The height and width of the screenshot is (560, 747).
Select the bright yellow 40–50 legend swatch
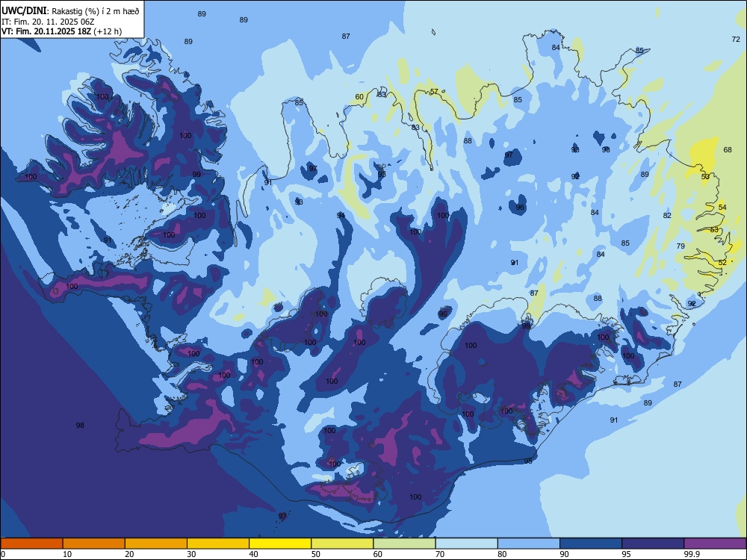pos(280,544)
